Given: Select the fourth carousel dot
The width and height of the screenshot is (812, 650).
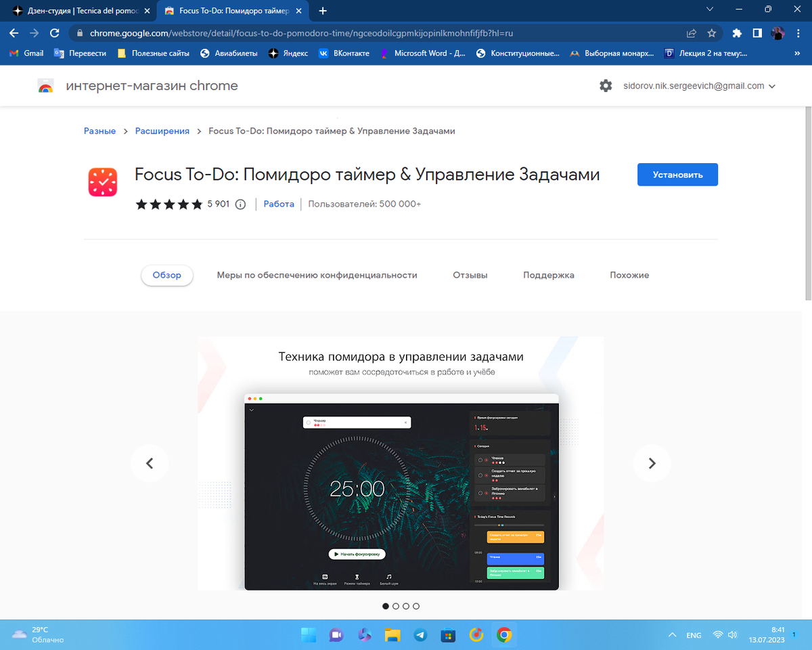Looking at the screenshot, I should (x=416, y=606).
